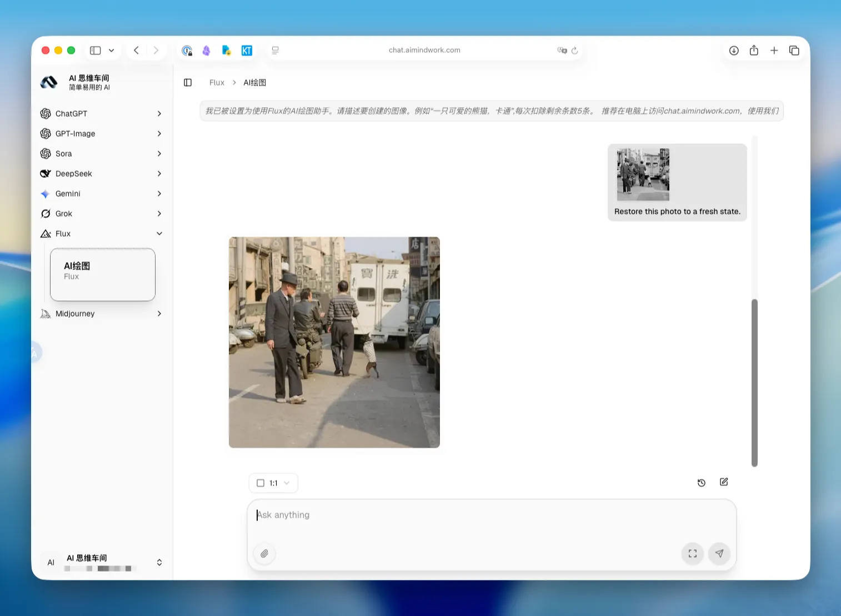Open the 1:1 aspect ratio dropdown
Viewport: 841px width, 616px height.
click(273, 483)
